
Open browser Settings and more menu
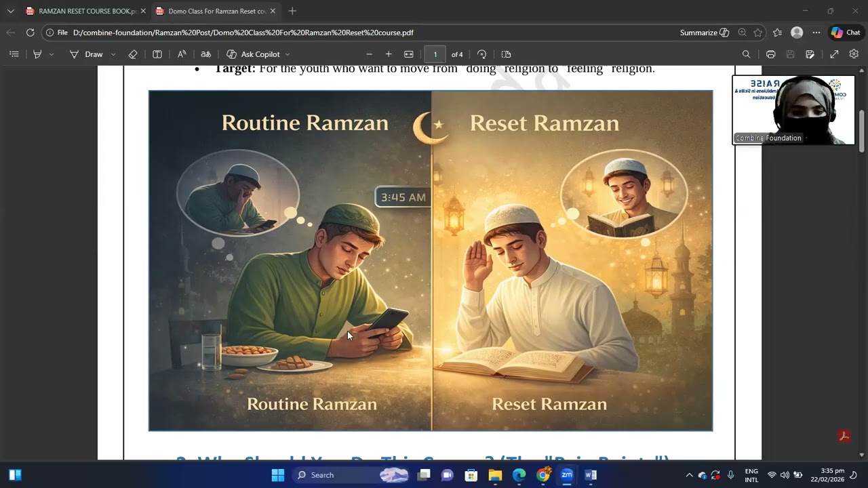816,33
